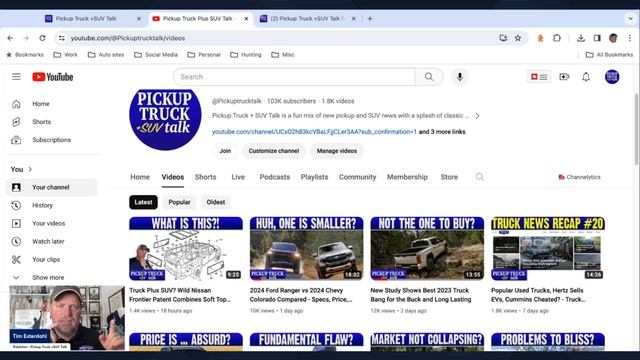Switch to the Live tab

(238, 177)
